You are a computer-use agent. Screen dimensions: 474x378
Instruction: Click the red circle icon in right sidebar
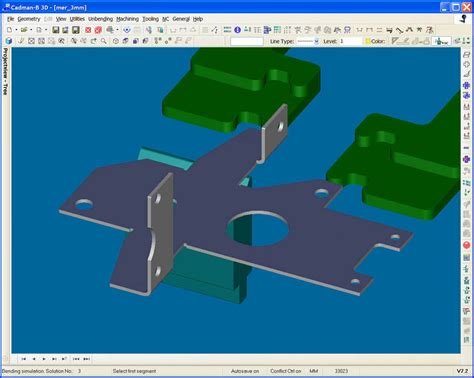point(467,245)
